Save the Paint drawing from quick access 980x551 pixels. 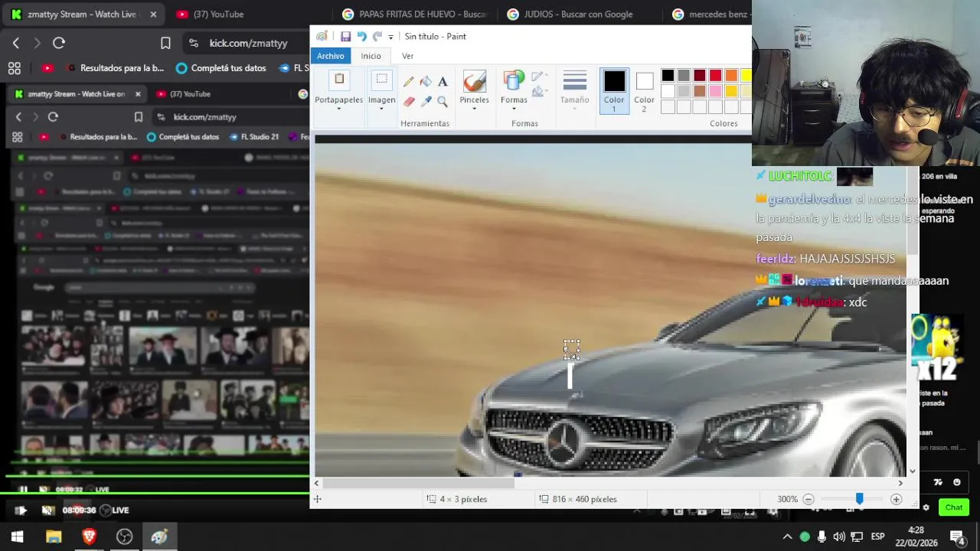(x=345, y=37)
